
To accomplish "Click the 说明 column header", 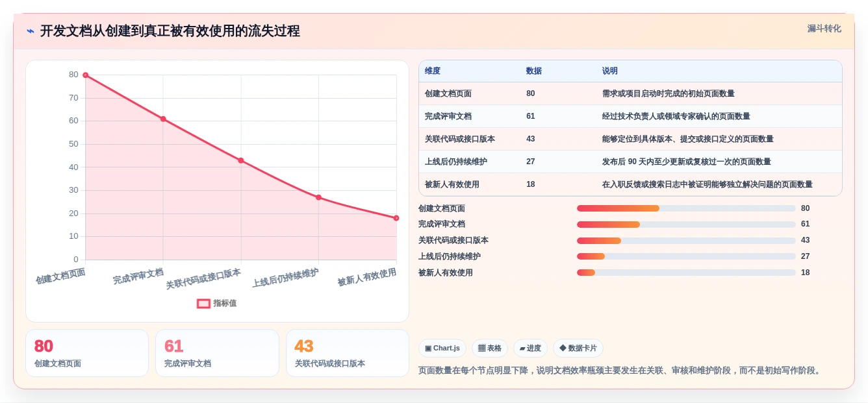I will point(610,71).
